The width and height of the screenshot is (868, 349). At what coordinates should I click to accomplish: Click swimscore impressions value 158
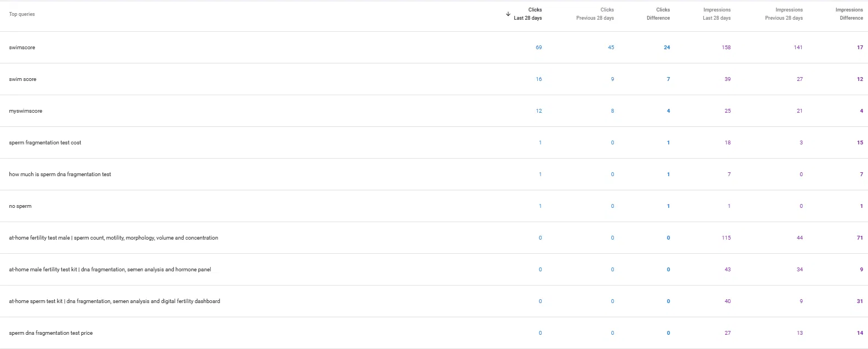coord(726,48)
